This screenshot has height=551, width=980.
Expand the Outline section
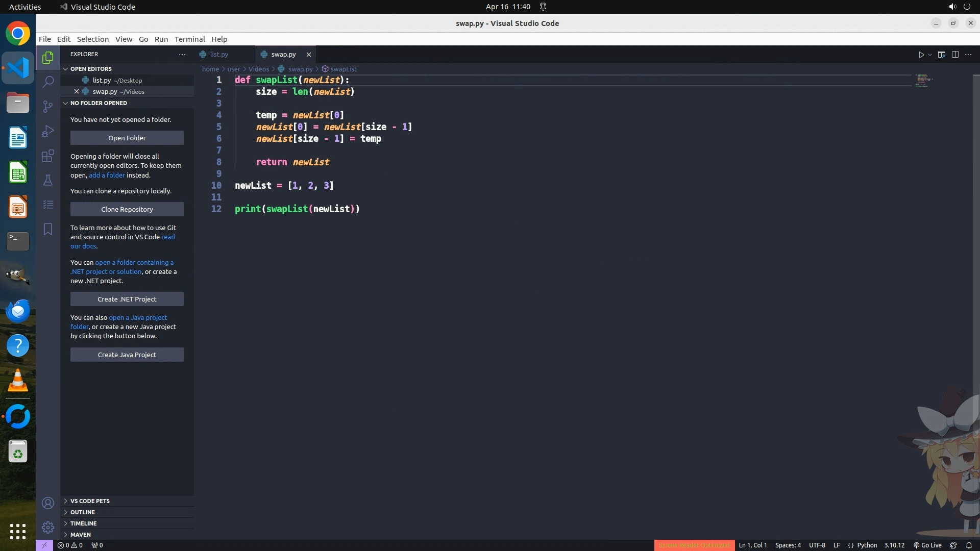click(x=83, y=512)
